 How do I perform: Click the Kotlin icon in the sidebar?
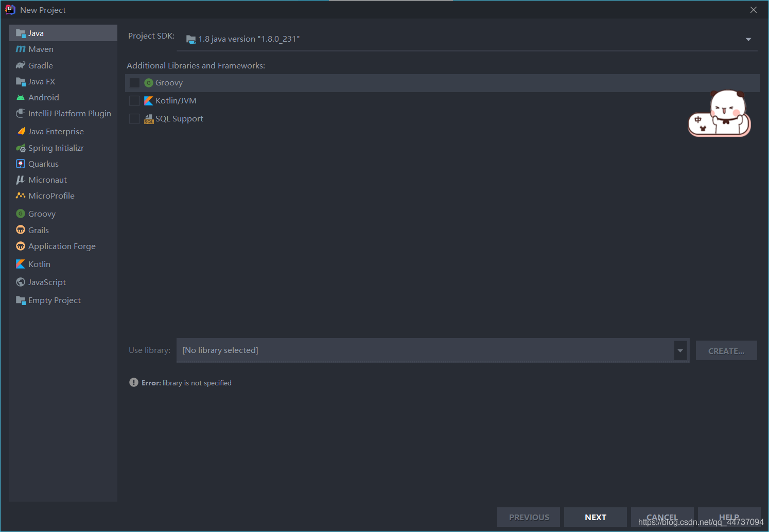coord(21,264)
